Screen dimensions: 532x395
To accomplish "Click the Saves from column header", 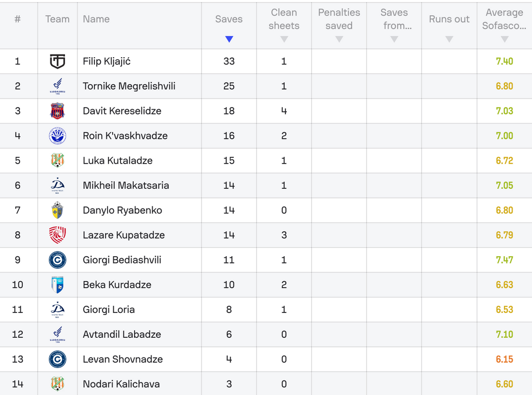I will tap(394, 19).
